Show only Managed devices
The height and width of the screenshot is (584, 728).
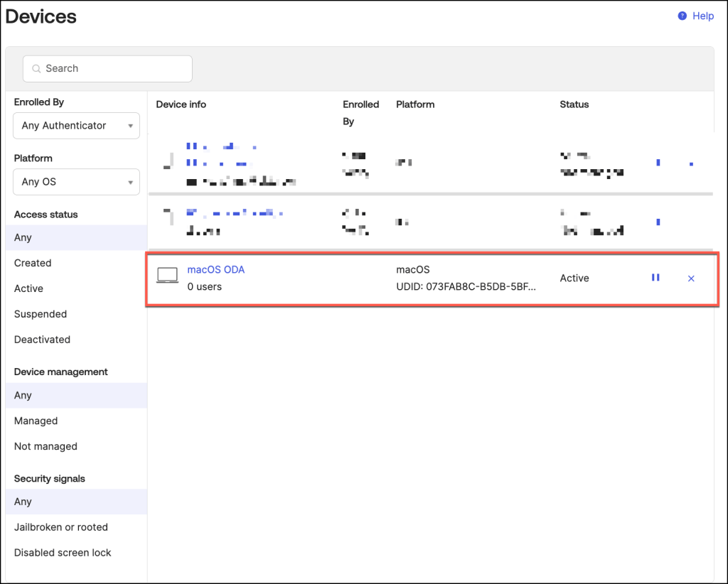point(36,421)
